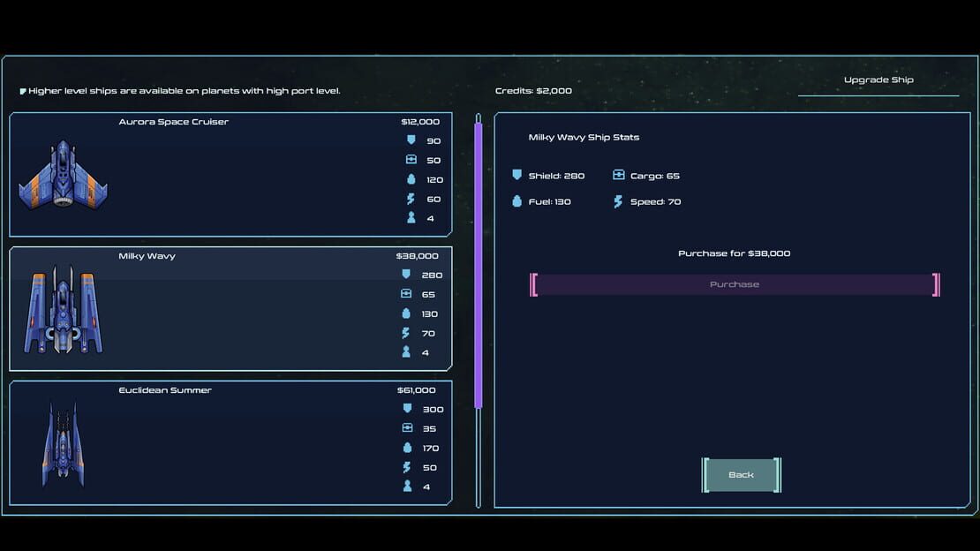Click the speed bolt icon on Euclidean Summer card
The width and height of the screenshot is (980, 551).
click(x=408, y=467)
